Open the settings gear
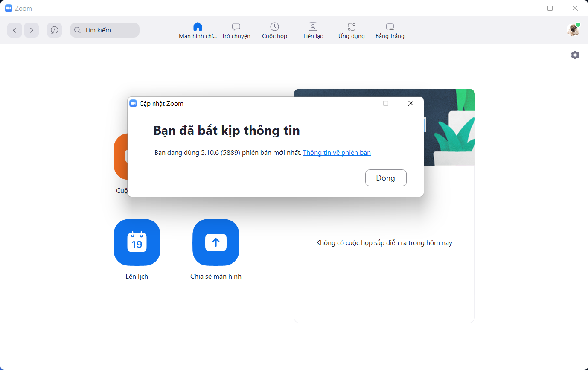 pos(575,55)
